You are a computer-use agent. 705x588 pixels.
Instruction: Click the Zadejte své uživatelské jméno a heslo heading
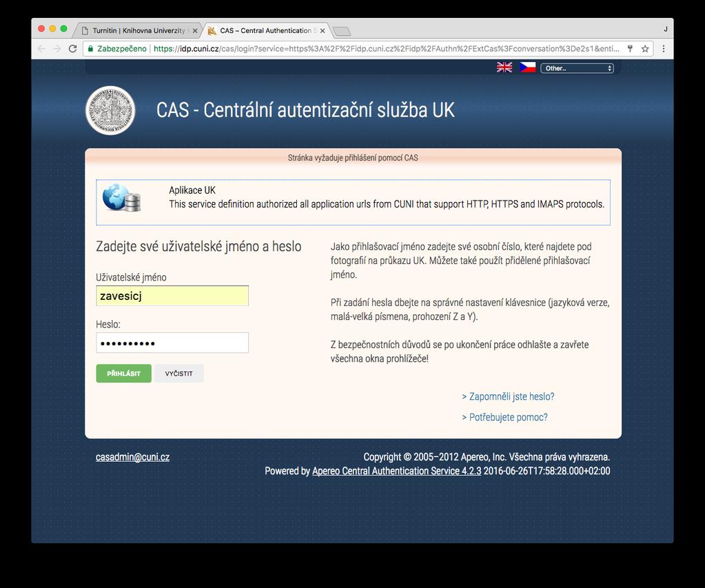coord(198,247)
